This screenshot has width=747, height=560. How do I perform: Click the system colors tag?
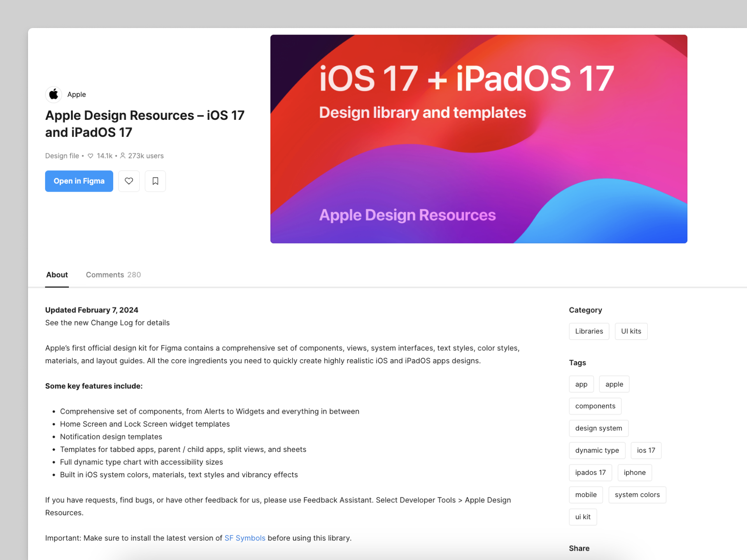(637, 495)
